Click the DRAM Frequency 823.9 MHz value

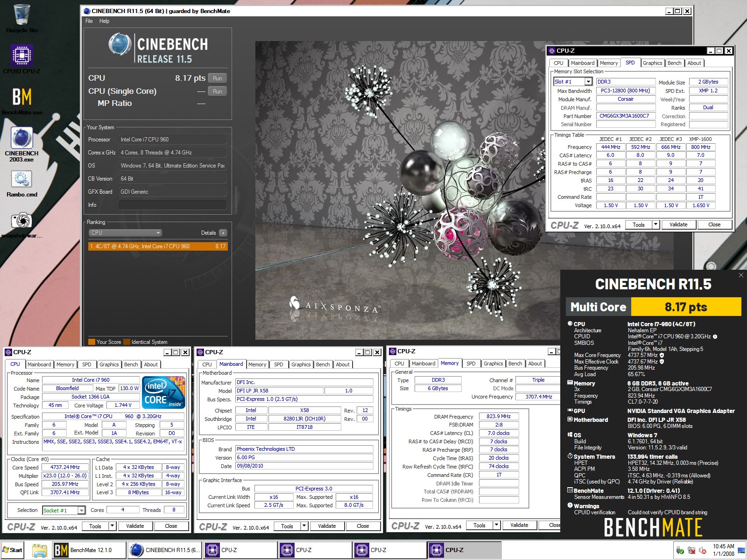coord(499,417)
